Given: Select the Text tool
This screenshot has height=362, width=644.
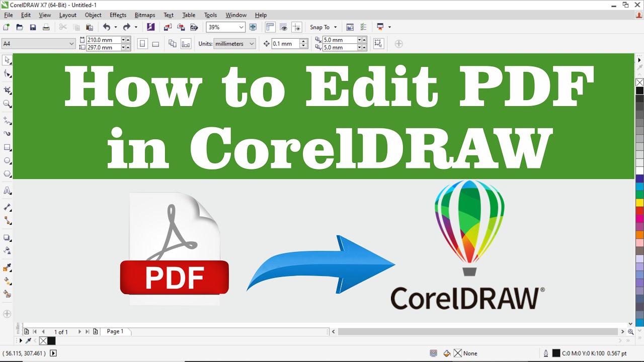Looking at the screenshot, I should click(x=7, y=191).
